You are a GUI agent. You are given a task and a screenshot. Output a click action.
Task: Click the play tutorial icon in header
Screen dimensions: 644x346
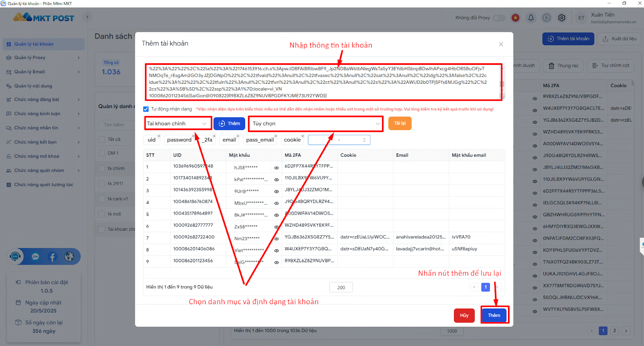(546, 18)
